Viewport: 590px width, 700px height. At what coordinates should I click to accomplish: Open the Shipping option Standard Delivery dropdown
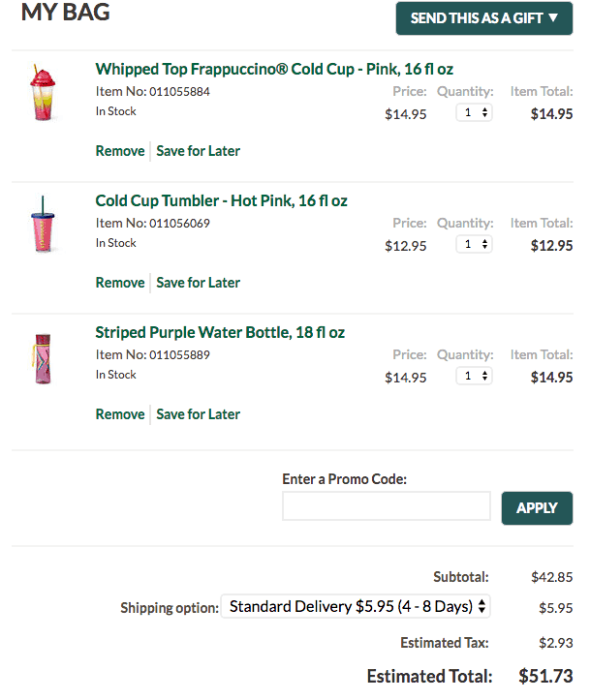click(356, 606)
